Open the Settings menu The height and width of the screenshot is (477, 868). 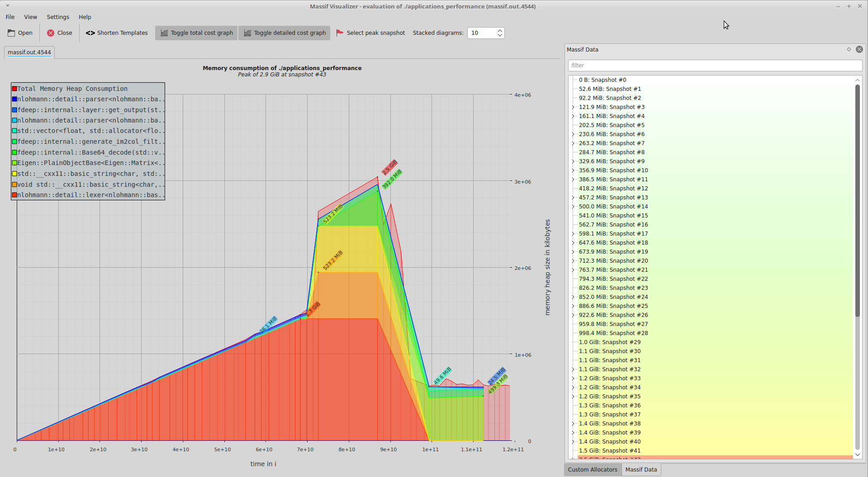[58, 17]
